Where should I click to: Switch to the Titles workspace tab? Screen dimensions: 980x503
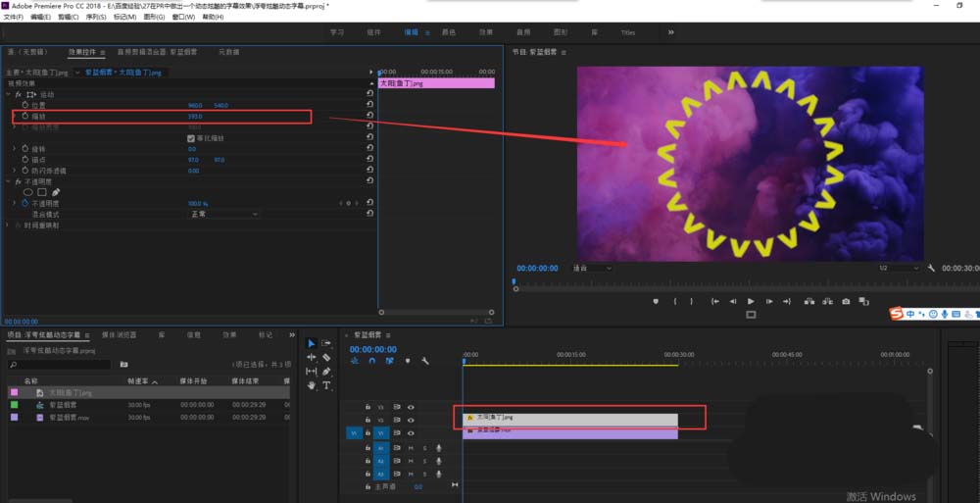tap(627, 32)
